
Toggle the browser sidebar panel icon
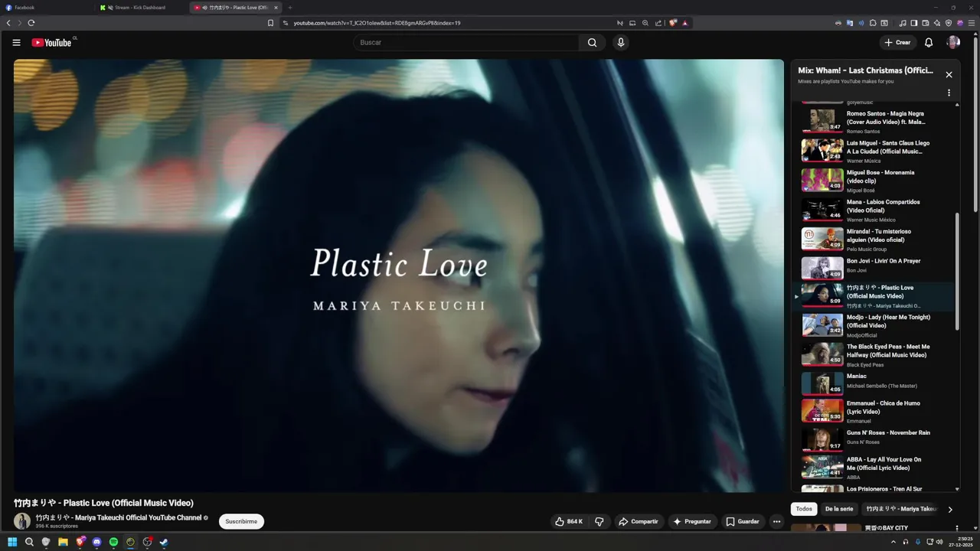pyautogui.click(x=914, y=23)
